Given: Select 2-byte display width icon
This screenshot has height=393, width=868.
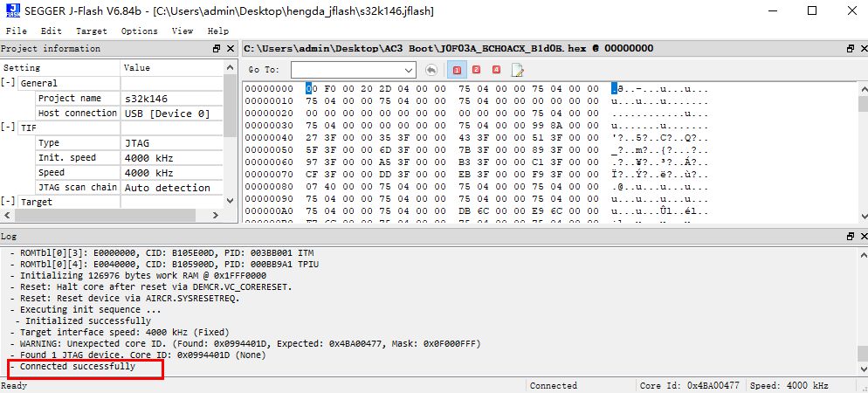Looking at the screenshot, I should [x=476, y=70].
